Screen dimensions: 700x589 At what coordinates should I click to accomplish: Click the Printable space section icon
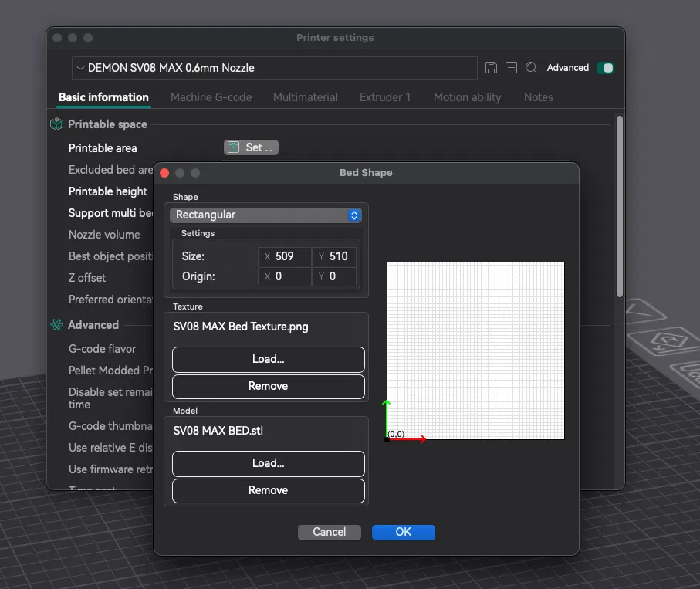coord(56,124)
